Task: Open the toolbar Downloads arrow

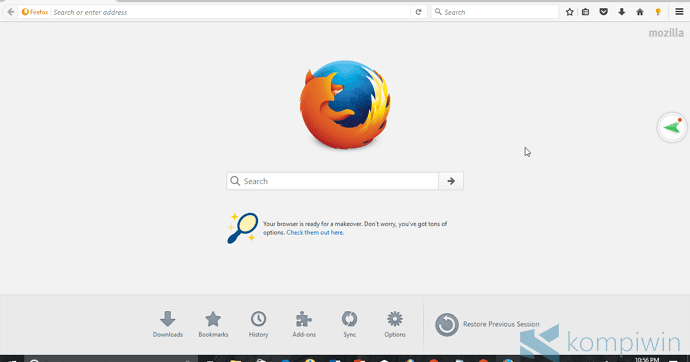Action: click(621, 12)
